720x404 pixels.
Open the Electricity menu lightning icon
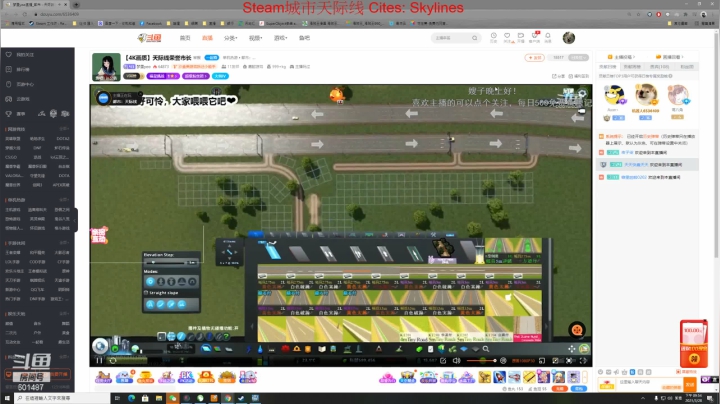coord(248,349)
